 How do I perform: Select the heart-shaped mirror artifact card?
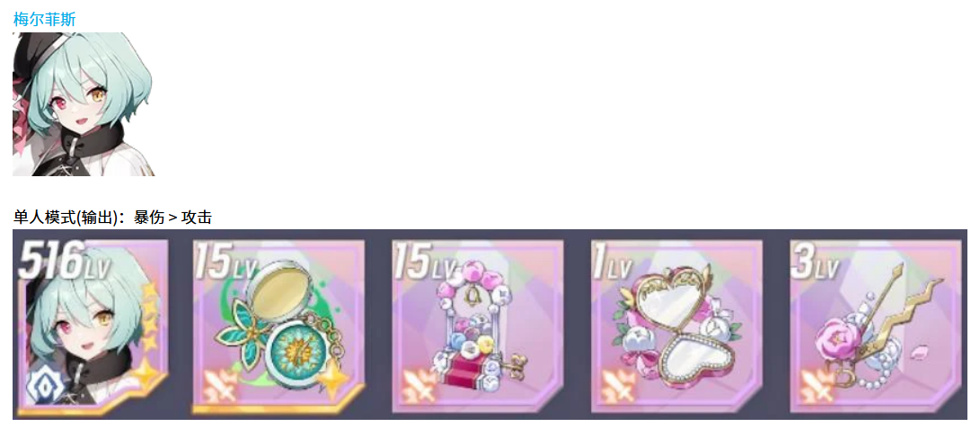pos(677,327)
